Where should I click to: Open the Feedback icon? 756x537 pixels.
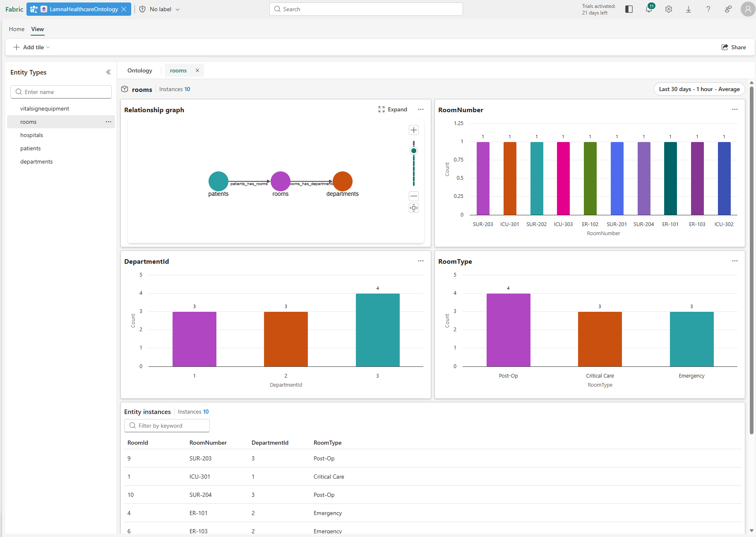point(728,9)
